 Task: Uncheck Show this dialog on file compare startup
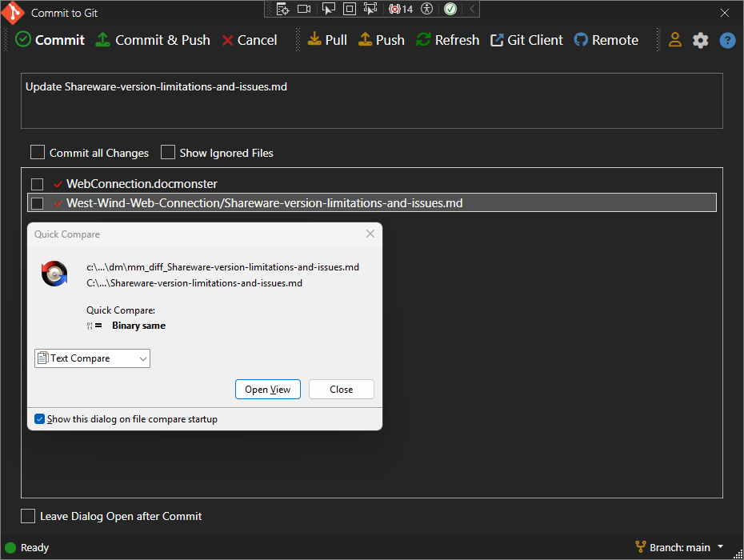[x=40, y=419]
